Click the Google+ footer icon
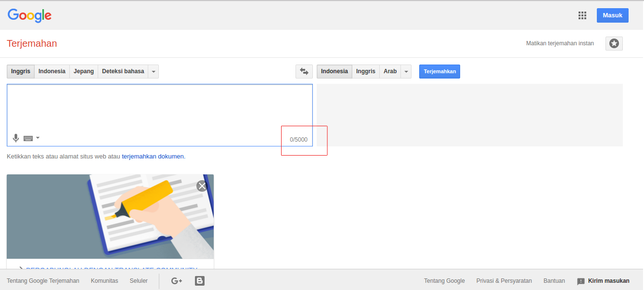Screen dimensions: 644x290 coord(177,281)
